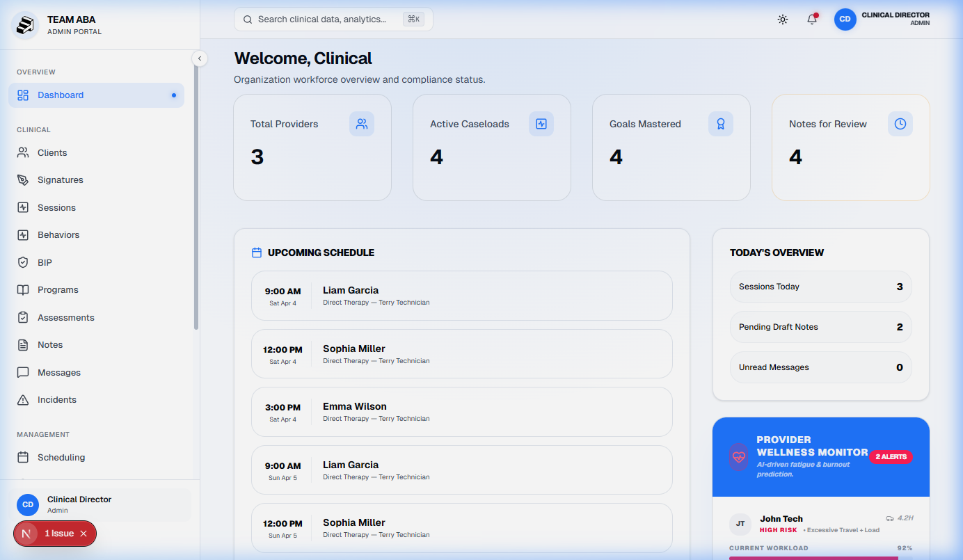Open the Signatures menu item
This screenshot has width=963, height=560.
96,179
